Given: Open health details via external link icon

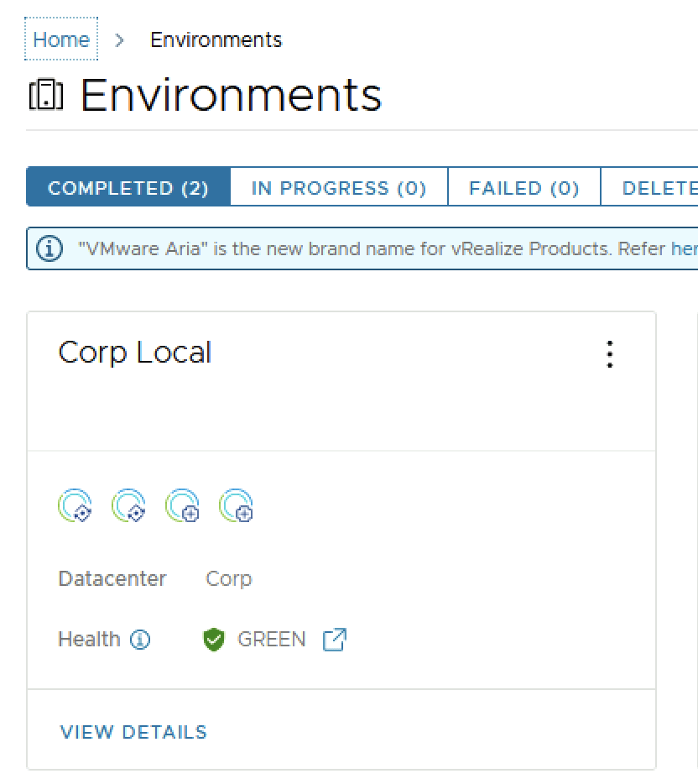Looking at the screenshot, I should point(334,639).
